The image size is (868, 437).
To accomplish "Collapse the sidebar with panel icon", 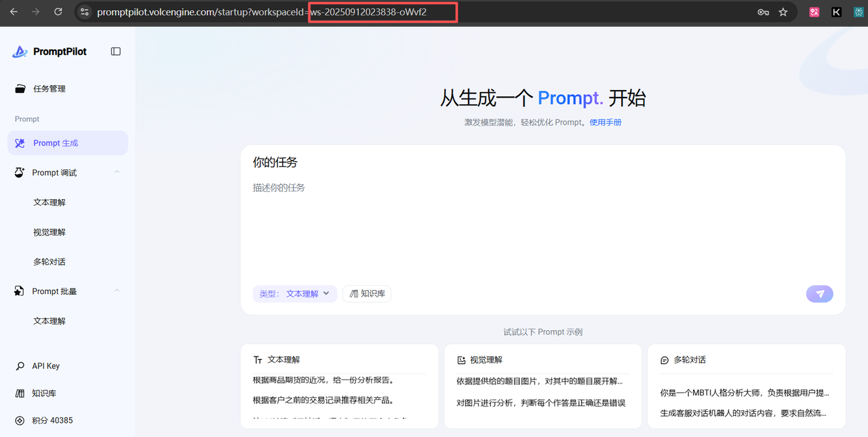I will (x=116, y=51).
